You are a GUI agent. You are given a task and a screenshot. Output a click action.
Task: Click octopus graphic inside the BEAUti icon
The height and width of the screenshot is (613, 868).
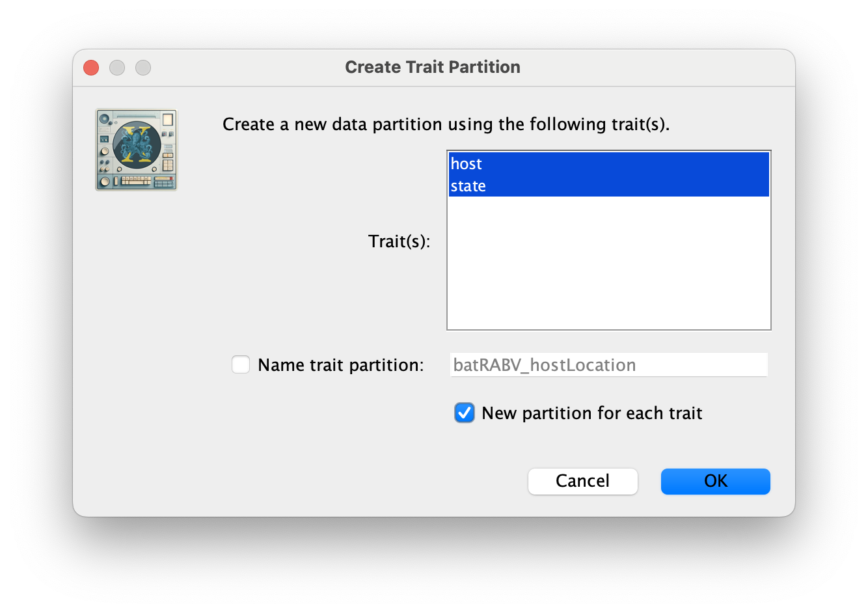[137, 144]
